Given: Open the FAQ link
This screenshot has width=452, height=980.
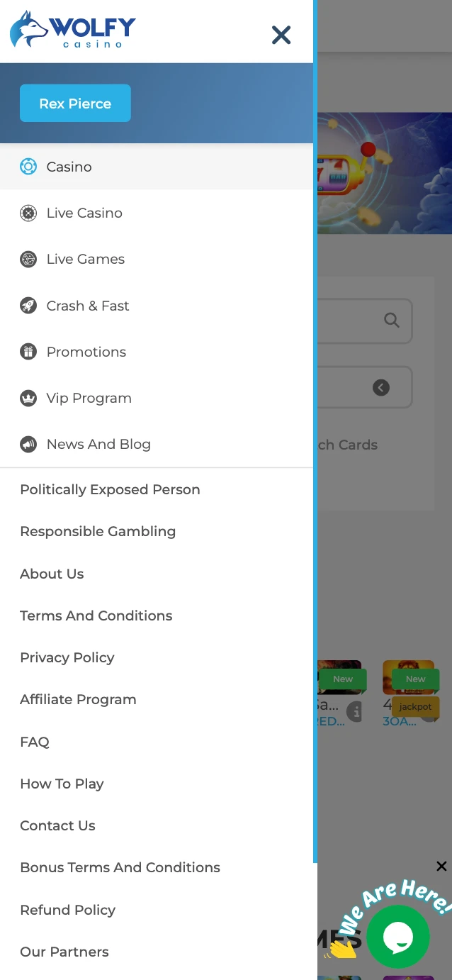Looking at the screenshot, I should pos(35,742).
